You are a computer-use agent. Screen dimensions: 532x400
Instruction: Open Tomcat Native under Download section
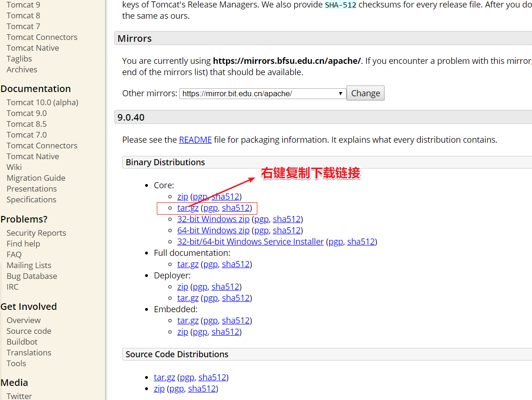point(32,48)
